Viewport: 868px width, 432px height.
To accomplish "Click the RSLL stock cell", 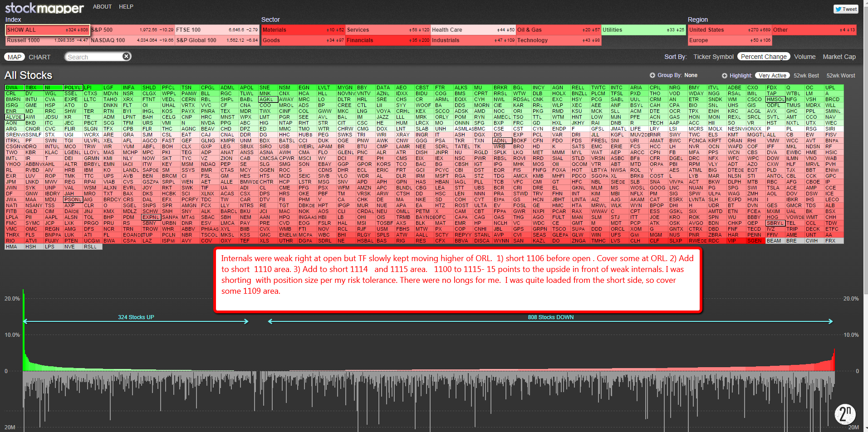I will pos(93,247).
